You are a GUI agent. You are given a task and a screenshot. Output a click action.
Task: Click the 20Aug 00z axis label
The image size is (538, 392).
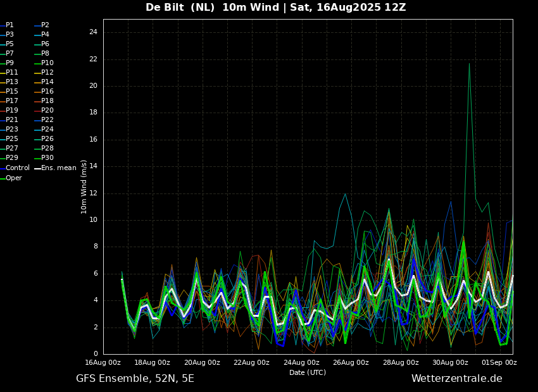[x=203, y=362]
